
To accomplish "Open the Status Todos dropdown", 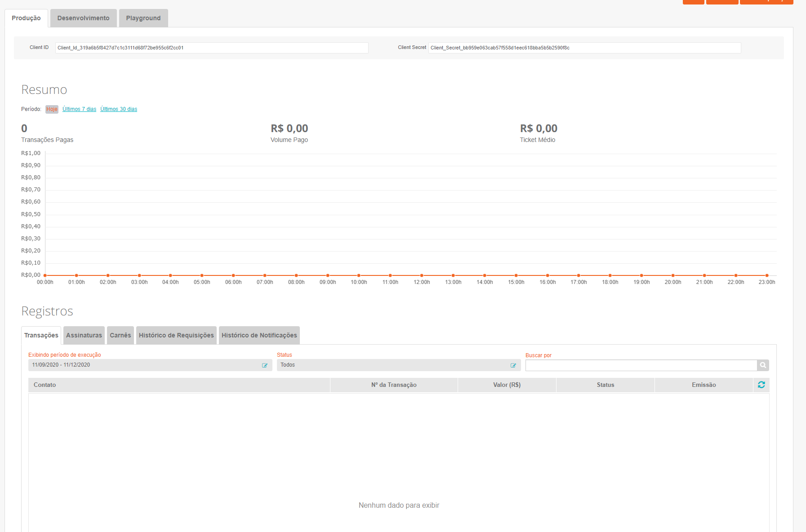I will (x=399, y=365).
